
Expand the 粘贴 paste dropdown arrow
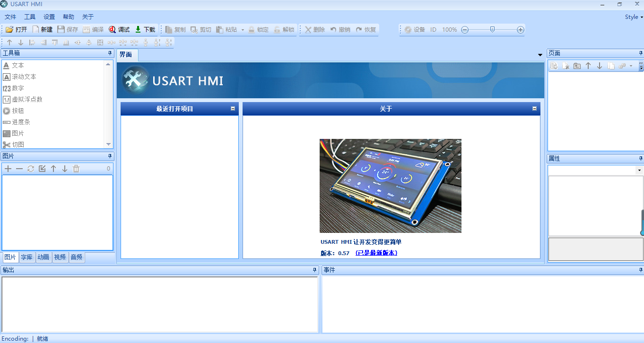[x=243, y=29]
